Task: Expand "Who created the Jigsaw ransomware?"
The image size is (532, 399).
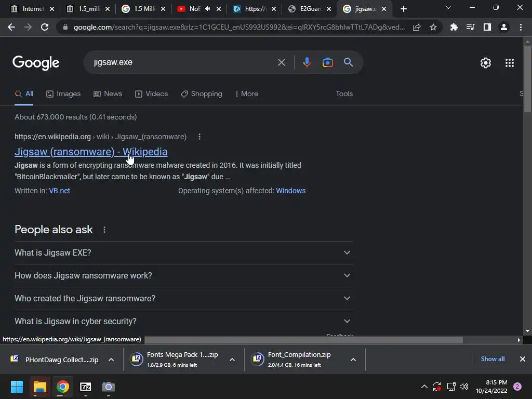Action: 183,298
